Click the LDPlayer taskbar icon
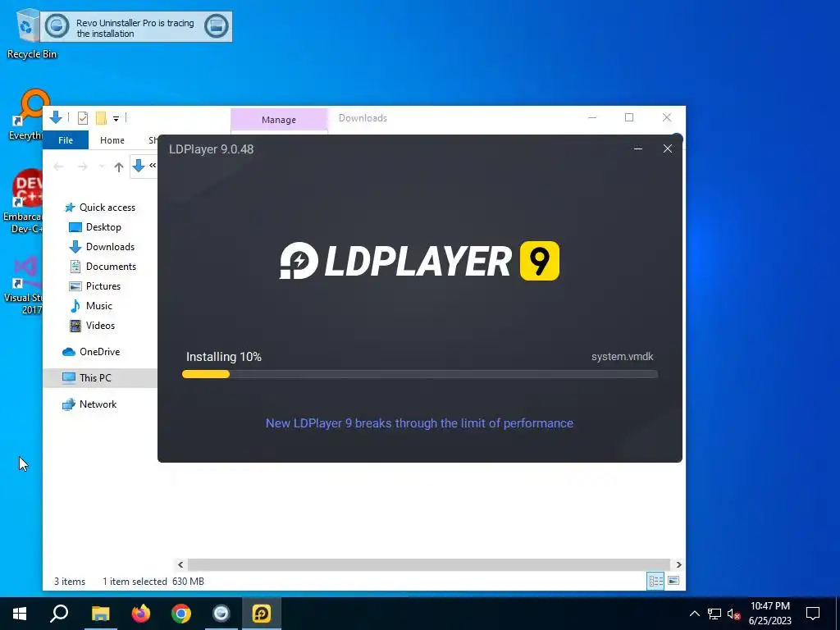The image size is (840, 630). click(x=262, y=614)
